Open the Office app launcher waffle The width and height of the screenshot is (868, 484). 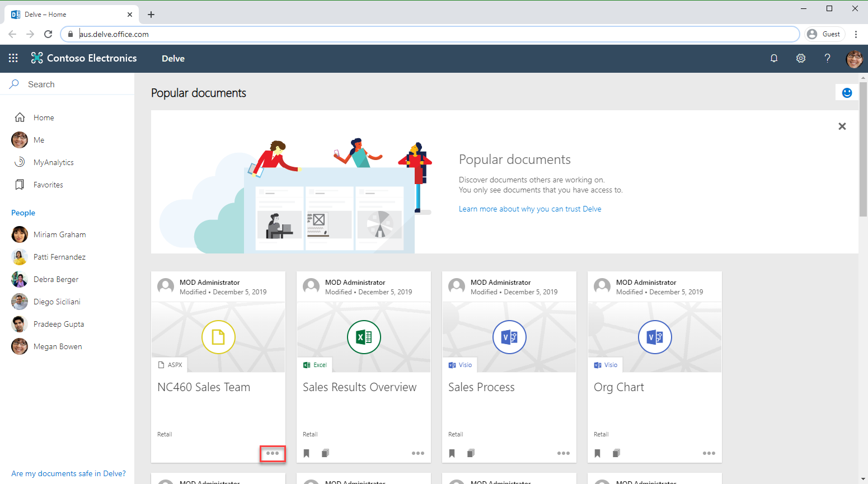pyautogui.click(x=13, y=58)
